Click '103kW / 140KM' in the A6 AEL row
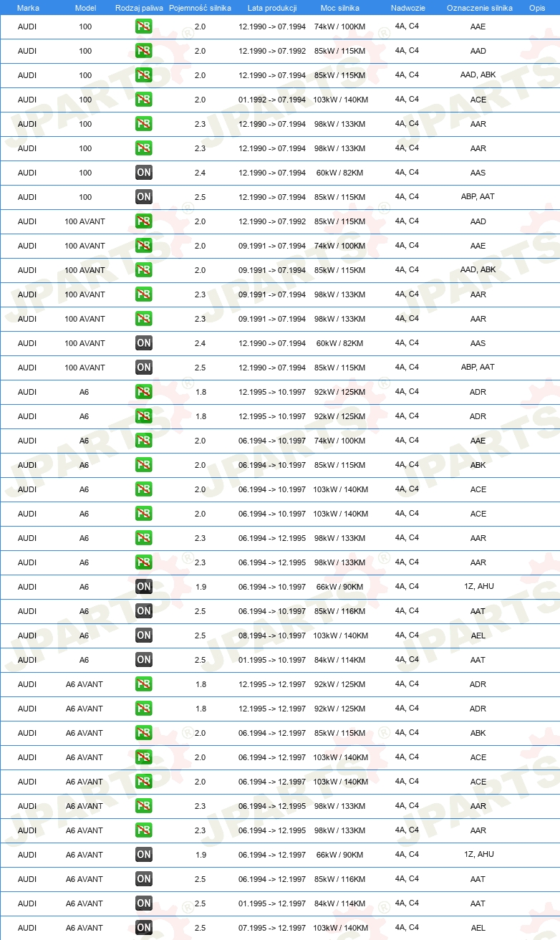560x940 pixels. click(x=340, y=636)
